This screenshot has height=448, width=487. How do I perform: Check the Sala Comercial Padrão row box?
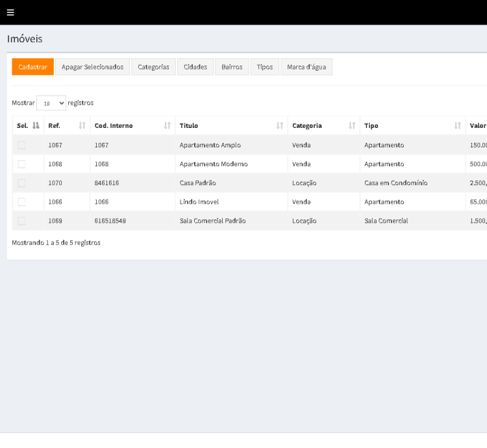click(x=21, y=221)
